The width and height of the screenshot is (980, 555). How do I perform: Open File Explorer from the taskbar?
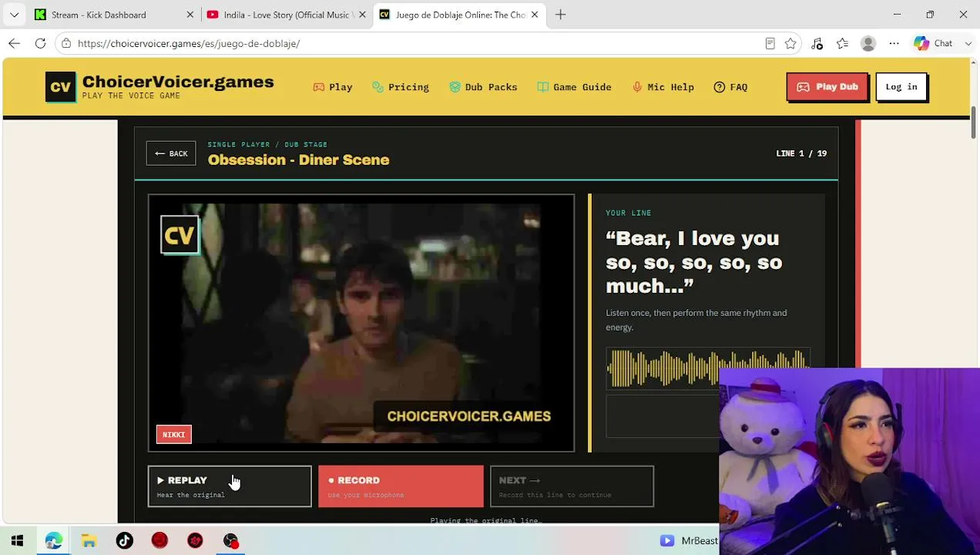[89, 541]
